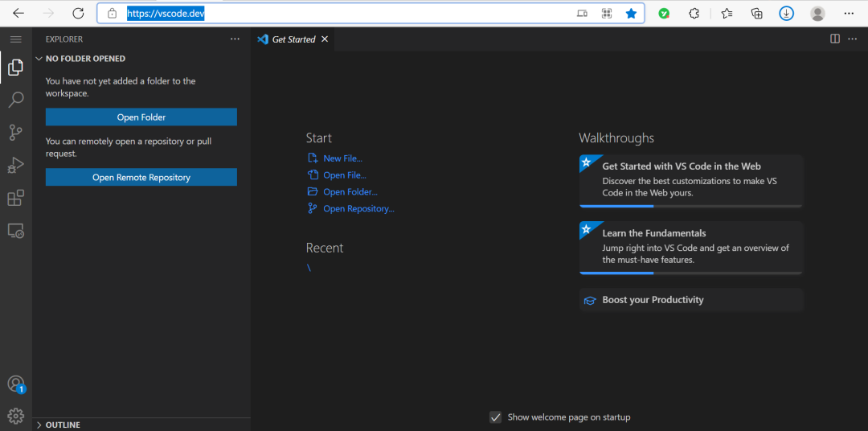Click the Open Repository branch icon
The image size is (868, 431).
(x=313, y=209)
